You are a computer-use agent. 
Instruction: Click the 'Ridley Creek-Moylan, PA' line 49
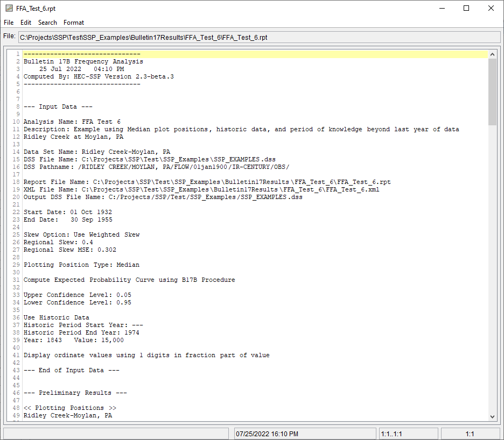click(68, 415)
